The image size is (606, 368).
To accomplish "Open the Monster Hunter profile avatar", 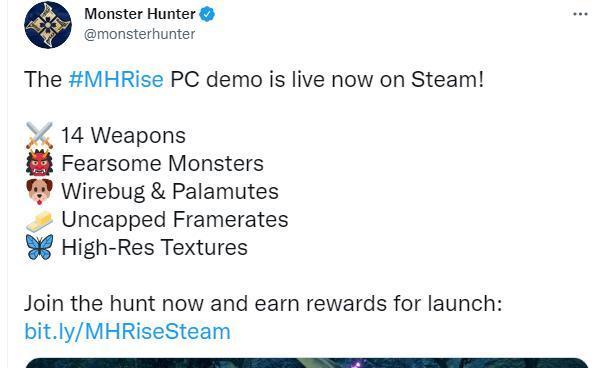I will click(x=48, y=25).
